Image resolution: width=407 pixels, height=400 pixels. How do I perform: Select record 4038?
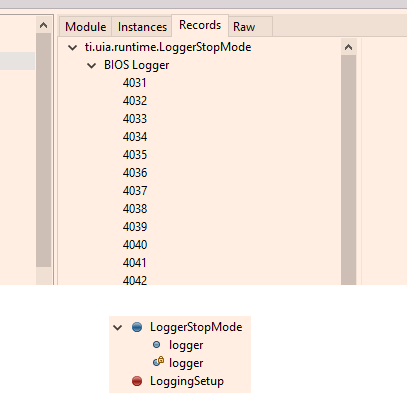(x=135, y=209)
